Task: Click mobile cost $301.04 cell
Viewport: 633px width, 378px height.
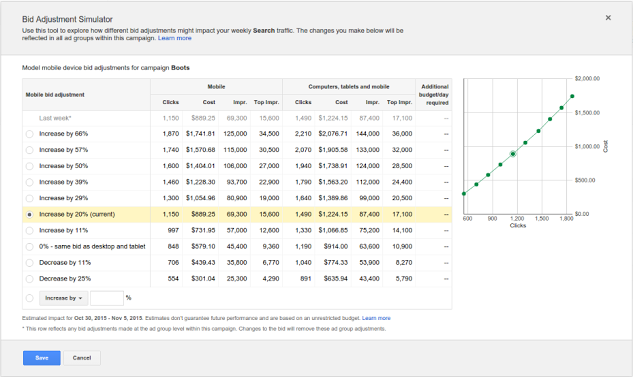Action: (x=203, y=279)
